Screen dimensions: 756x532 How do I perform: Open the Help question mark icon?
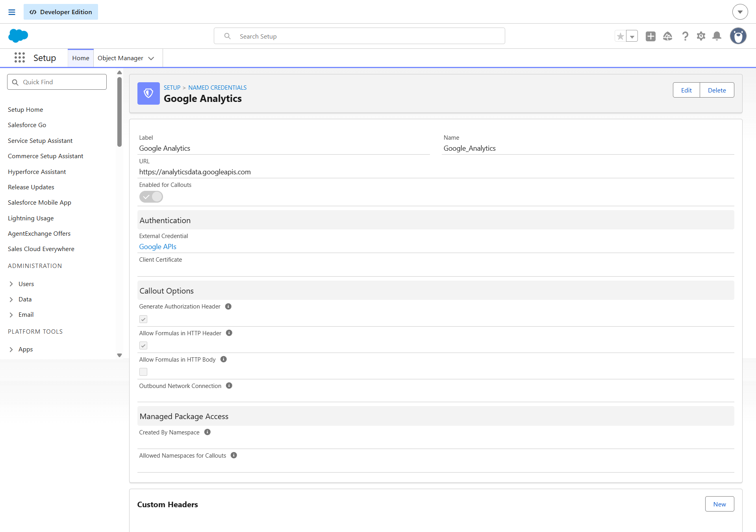[x=685, y=36]
